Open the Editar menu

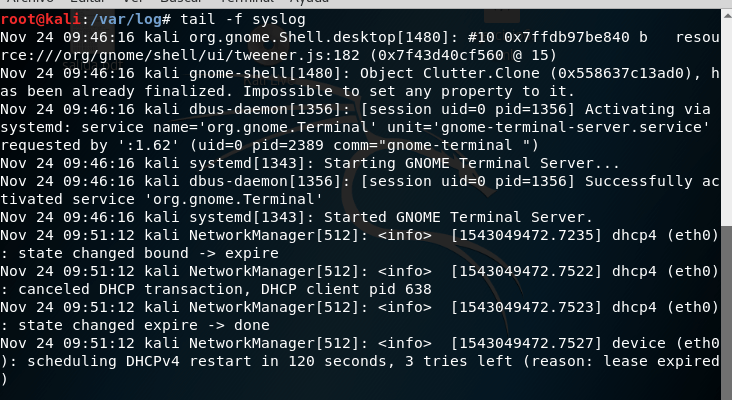(x=88, y=1)
